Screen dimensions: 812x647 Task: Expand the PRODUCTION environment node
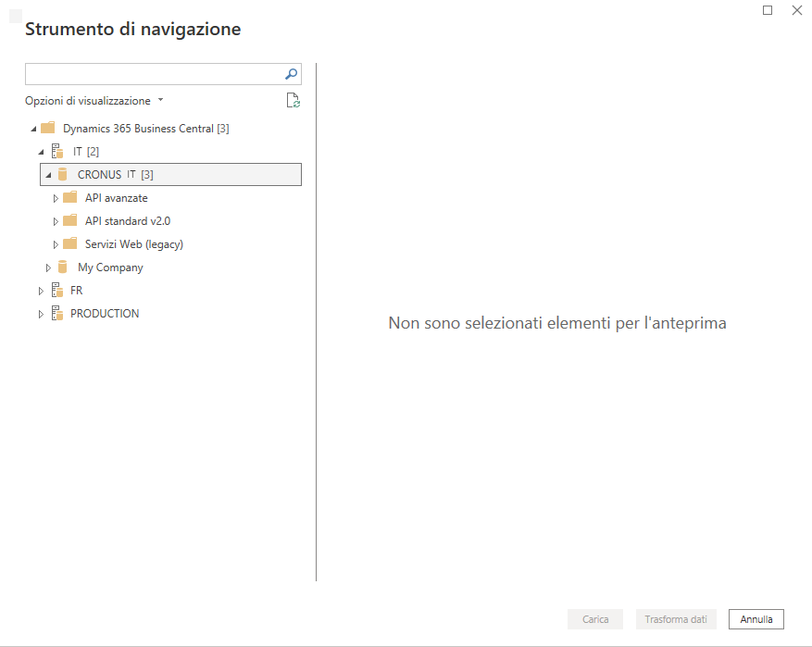(41, 314)
